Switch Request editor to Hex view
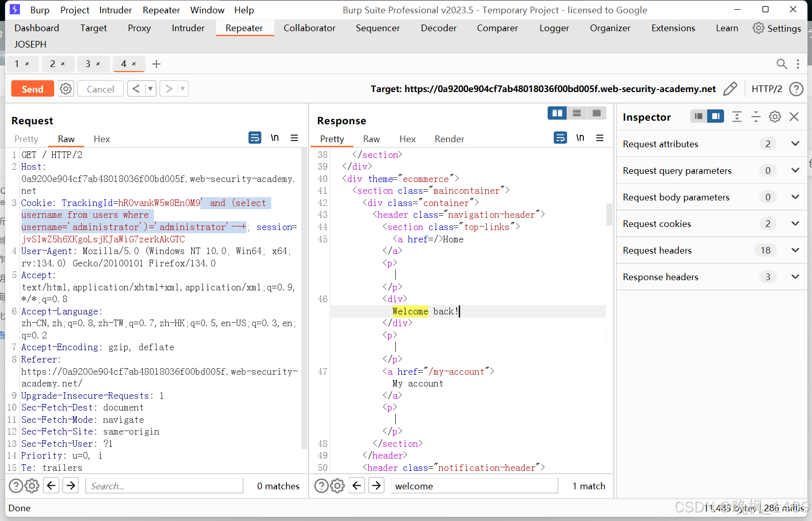 pos(102,139)
